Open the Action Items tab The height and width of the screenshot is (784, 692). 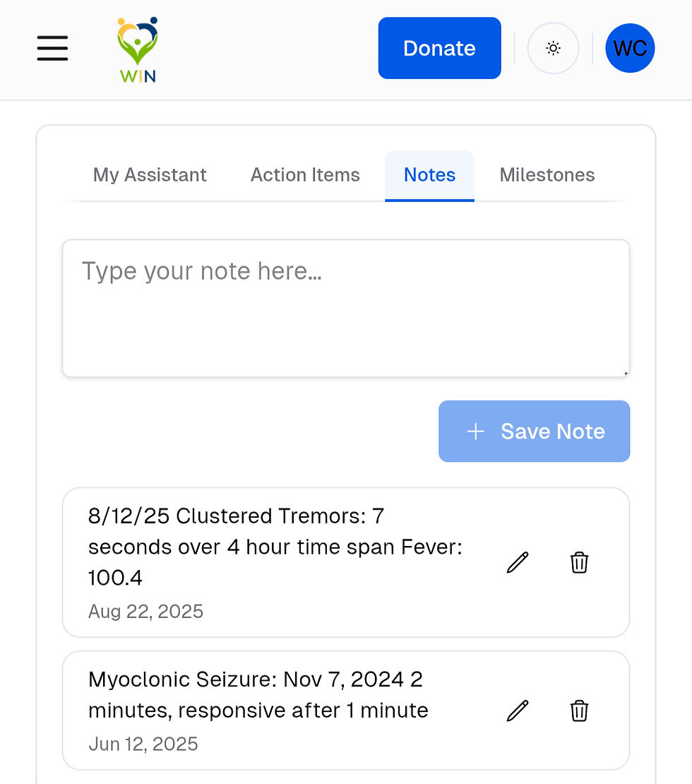[x=305, y=175]
